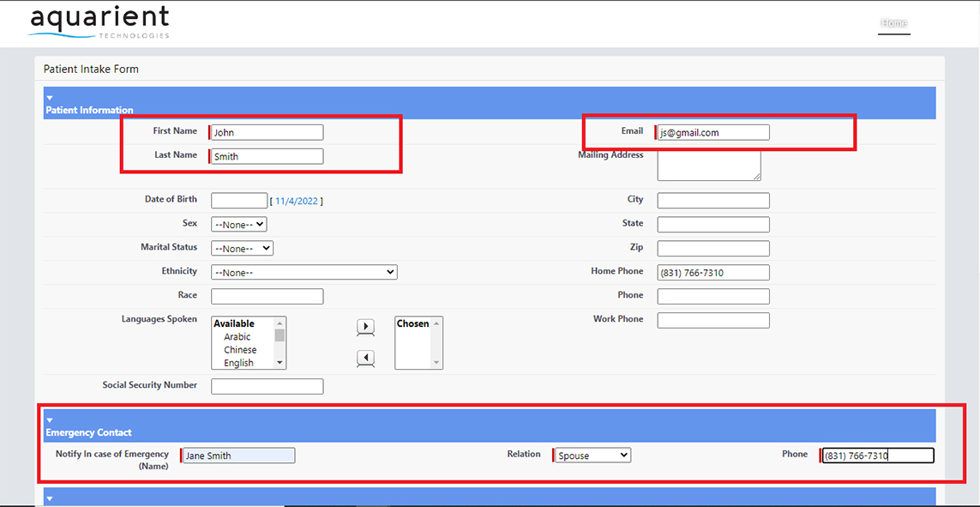The height and width of the screenshot is (507, 980).
Task: Collapse the Patient Information section
Action: point(50,99)
